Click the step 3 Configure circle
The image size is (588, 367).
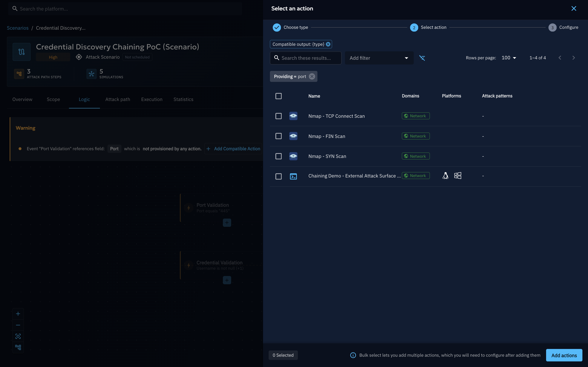552,28
